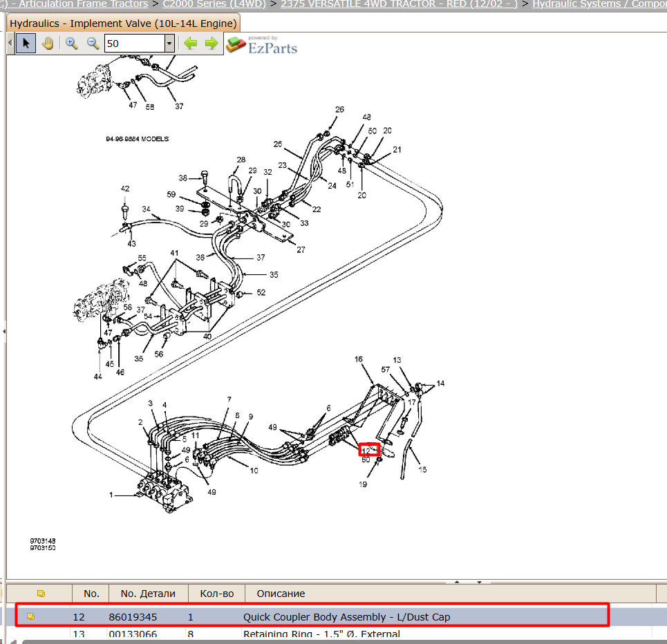
Task: Click callout 59 in the diagram
Action: click(171, 194)
